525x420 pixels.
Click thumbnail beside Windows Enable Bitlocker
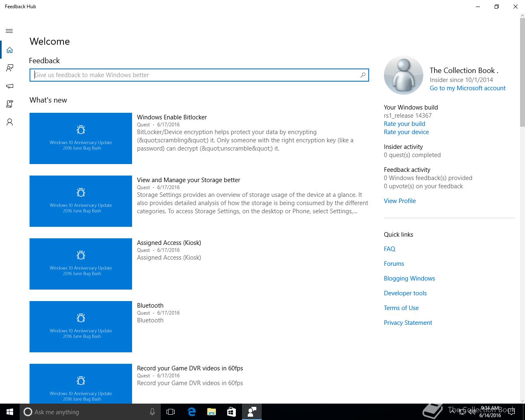point(81,139)
